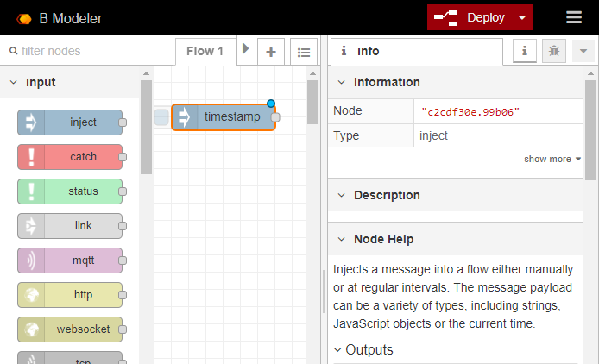The width and height of the screenshot is (599, 364).
Task: Switch to the Flow 1 tab
Action: 205,51
